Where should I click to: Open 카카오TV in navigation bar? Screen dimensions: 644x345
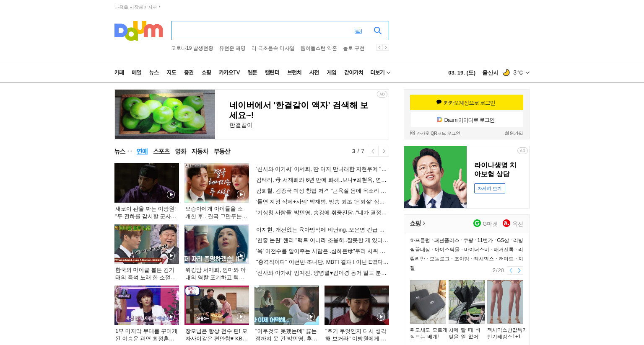coord(229,72)
